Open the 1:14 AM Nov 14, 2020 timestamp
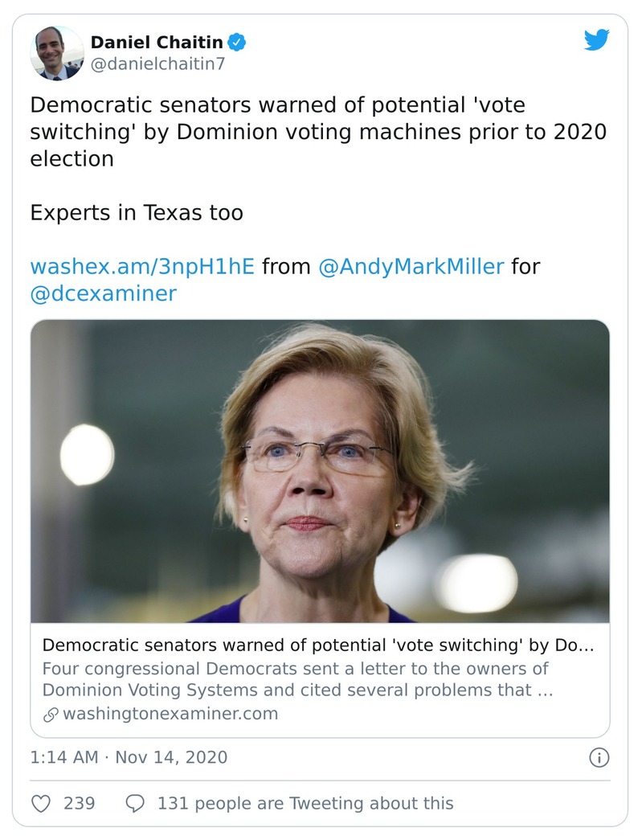Viewport: 642px width, 840px height. (129, 757)
